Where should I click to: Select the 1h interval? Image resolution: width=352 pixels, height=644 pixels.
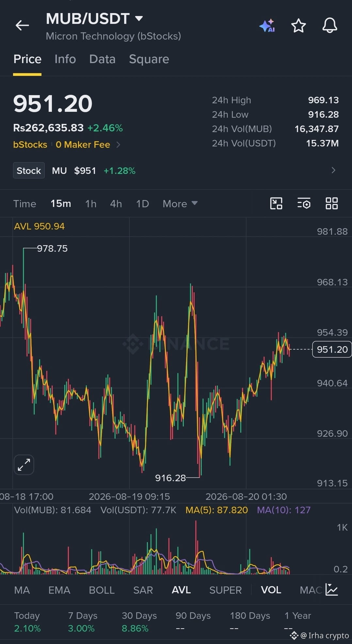pyautogui.click(x=91, y=204)
